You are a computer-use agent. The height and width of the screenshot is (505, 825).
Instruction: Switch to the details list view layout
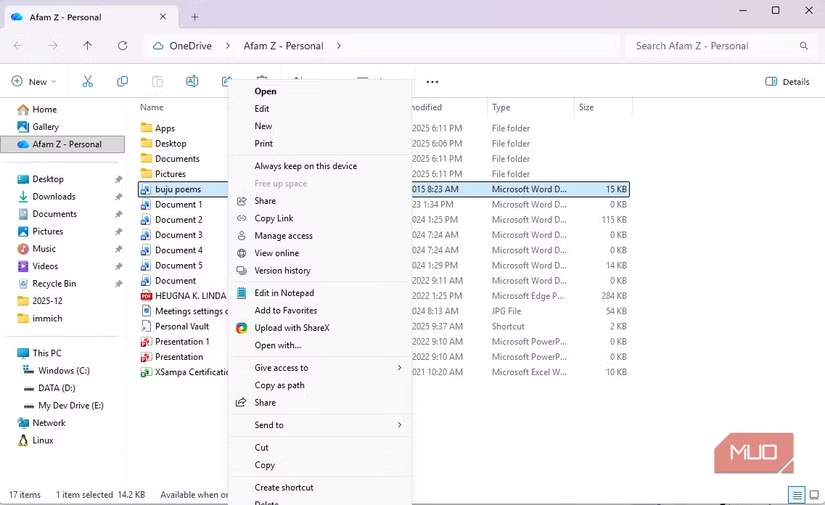pyautogui.click(x=797, y=495)
